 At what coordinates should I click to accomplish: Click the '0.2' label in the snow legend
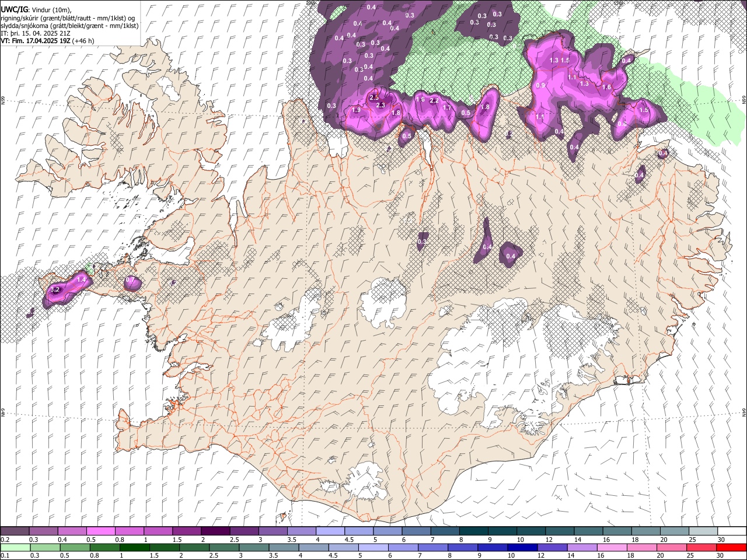click(x=4, y=540)
